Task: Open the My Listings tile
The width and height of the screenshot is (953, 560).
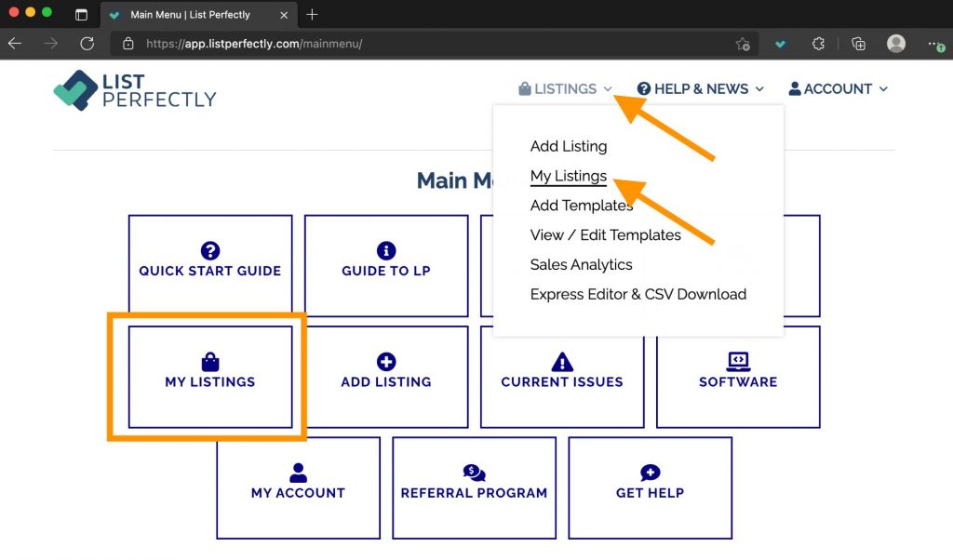Action: coord(210,377)
